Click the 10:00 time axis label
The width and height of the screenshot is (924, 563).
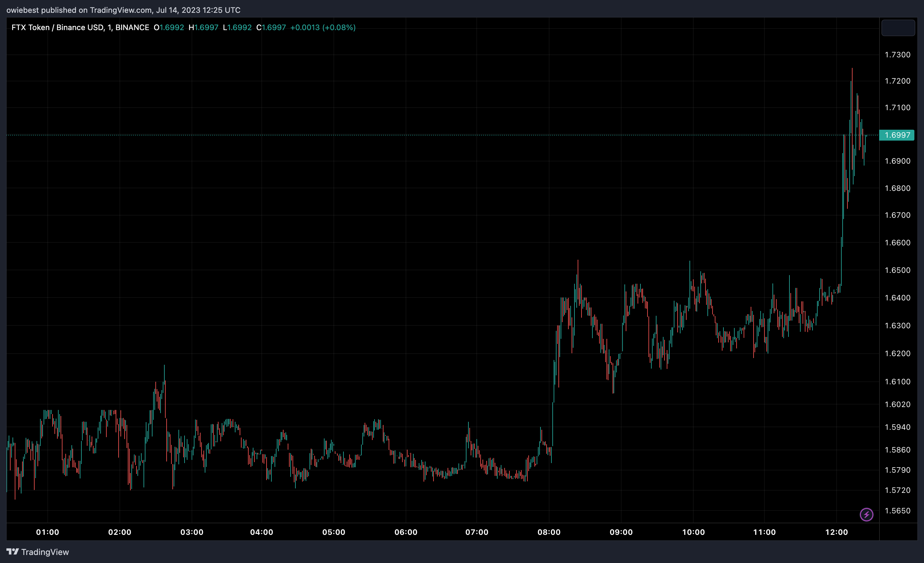coord(693,532)
